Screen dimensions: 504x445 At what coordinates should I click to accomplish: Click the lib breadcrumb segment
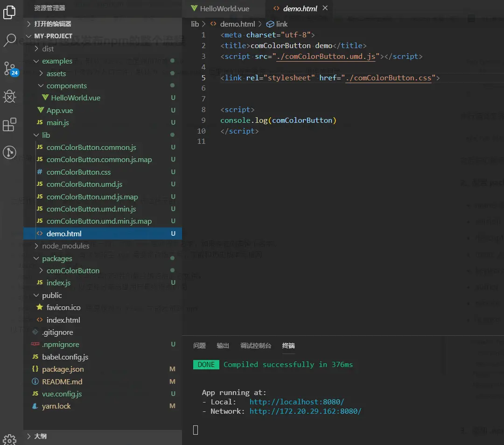tap(195, 24)
